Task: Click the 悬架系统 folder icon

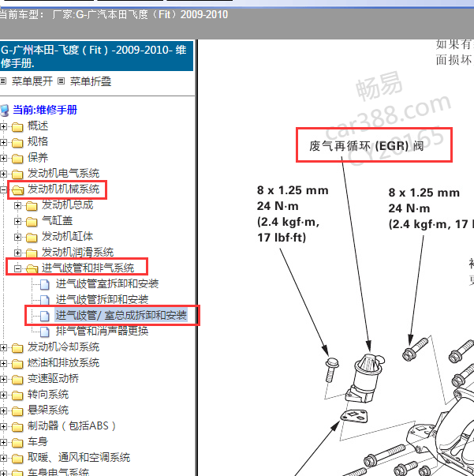Action: tap(17, 411)
